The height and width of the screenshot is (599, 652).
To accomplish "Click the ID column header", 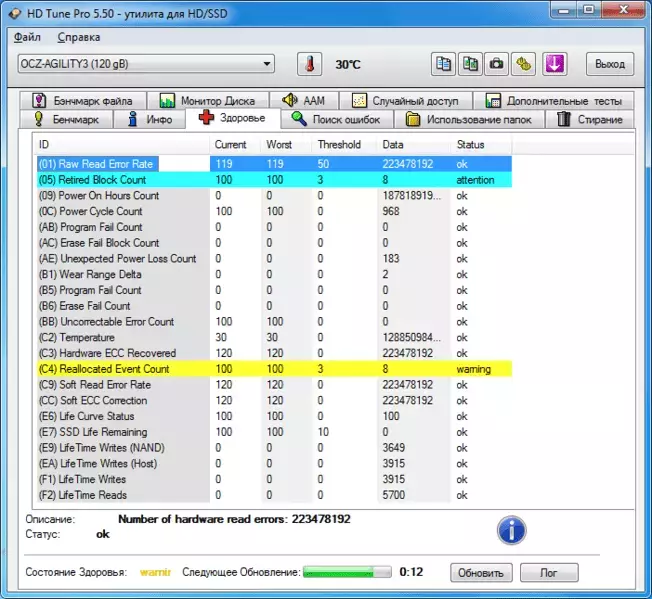I will click(x=121, y=145).
